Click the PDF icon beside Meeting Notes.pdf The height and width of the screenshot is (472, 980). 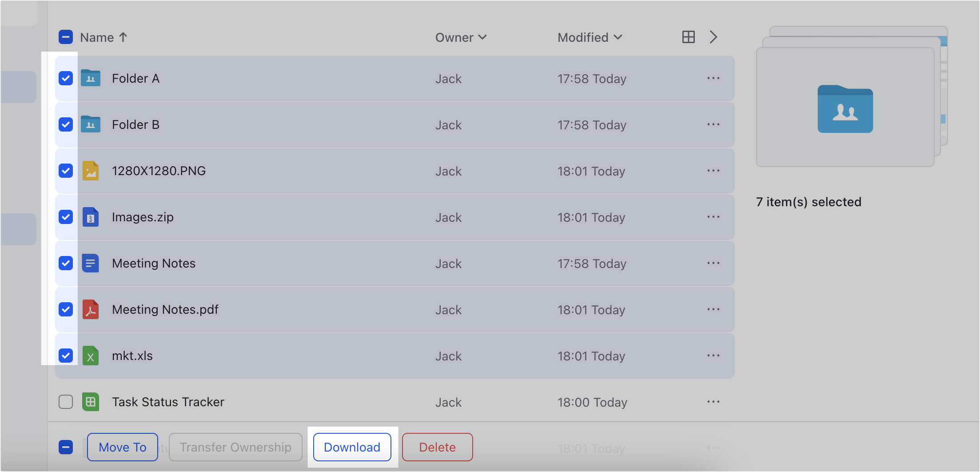point(91,309)
